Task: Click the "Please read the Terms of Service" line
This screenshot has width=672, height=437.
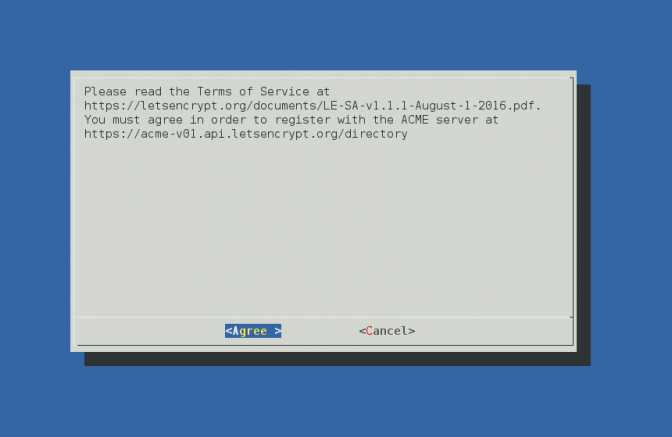Action: point(207,92)
